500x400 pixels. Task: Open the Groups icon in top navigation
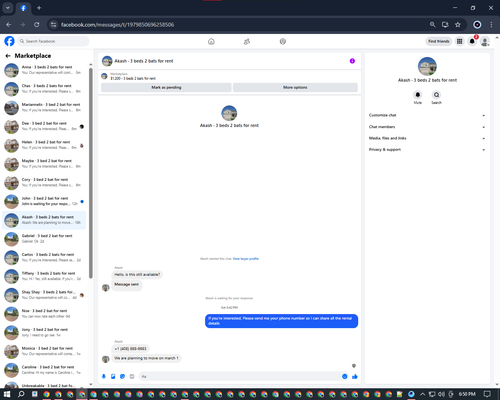point(283,41)
